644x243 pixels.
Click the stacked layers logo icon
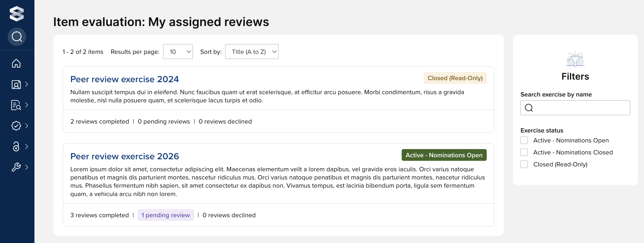[x=17, y=14]
